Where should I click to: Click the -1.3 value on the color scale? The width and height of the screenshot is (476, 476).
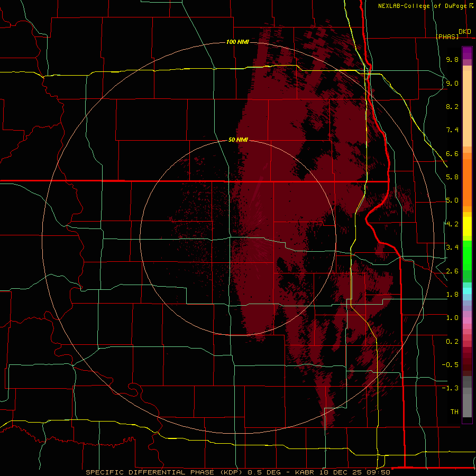450,388
